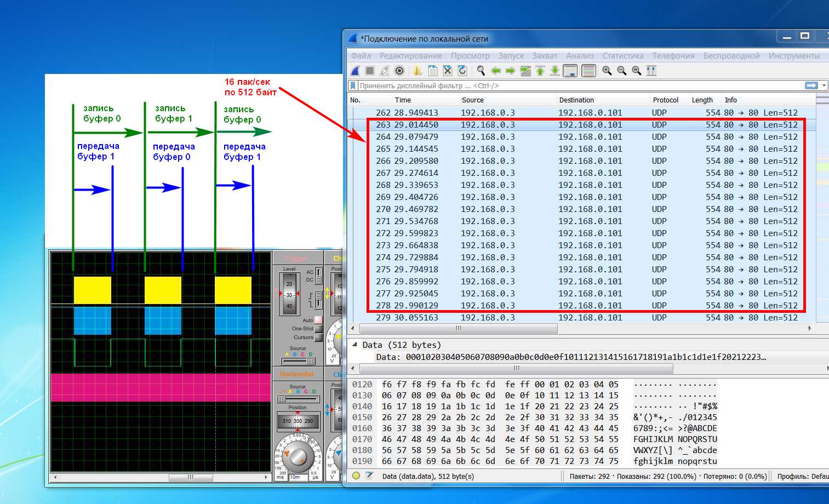Click the packet details horizontal scrollbar

point(515,368)
